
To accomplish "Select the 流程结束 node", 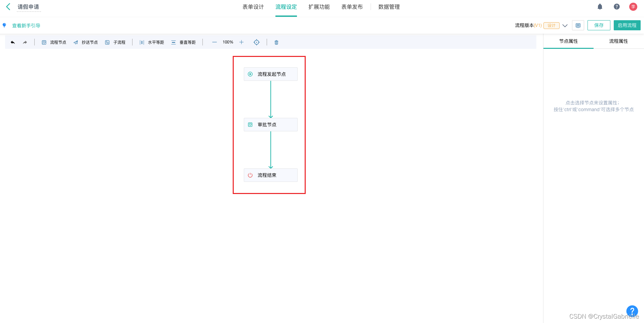I will (x=271, y=175).
